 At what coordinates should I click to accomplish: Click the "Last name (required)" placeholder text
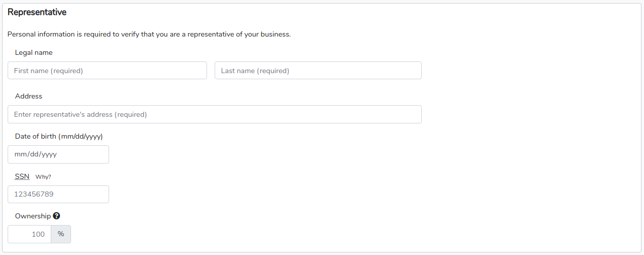pos(255,71)
